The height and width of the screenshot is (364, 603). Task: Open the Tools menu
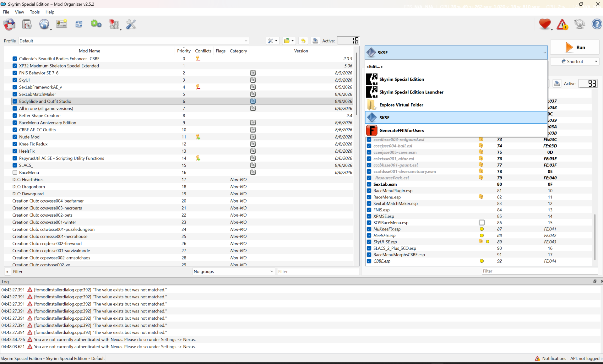click(x=35, y=12)
